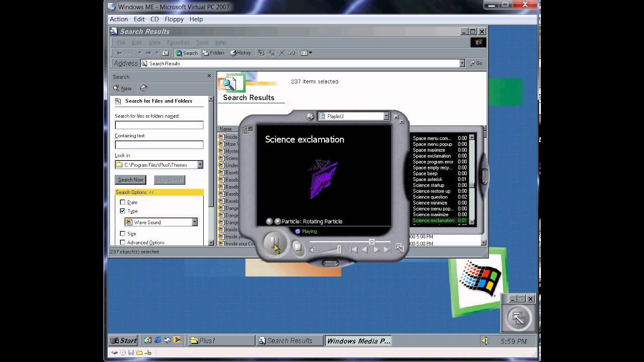Click the seek bar thumb in Media Player
644x362 pixels.
372,242
